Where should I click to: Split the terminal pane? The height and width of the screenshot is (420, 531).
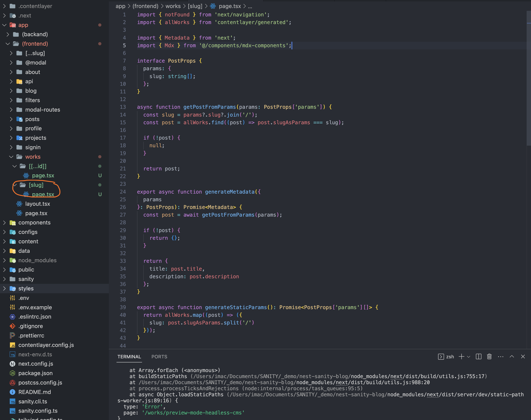tap(478, 357)
